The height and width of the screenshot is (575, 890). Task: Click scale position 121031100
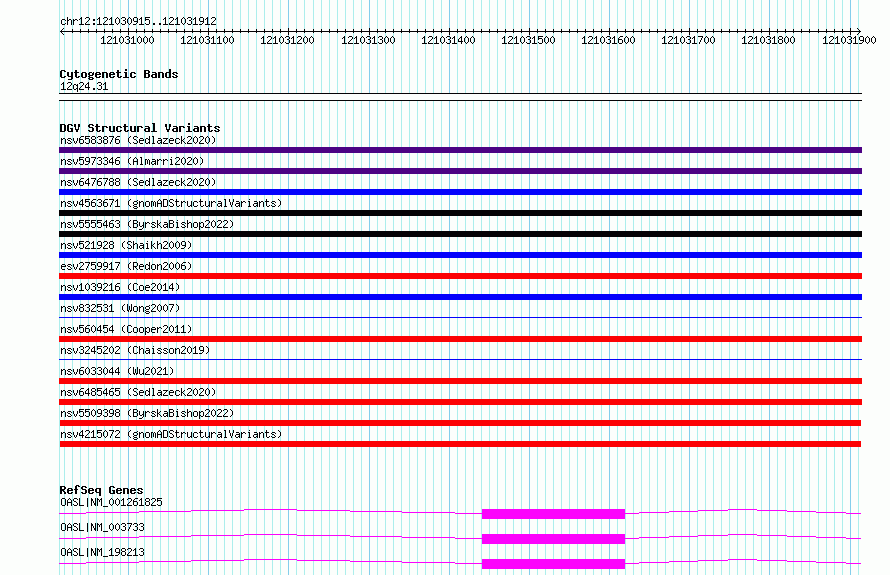point(207,40)
